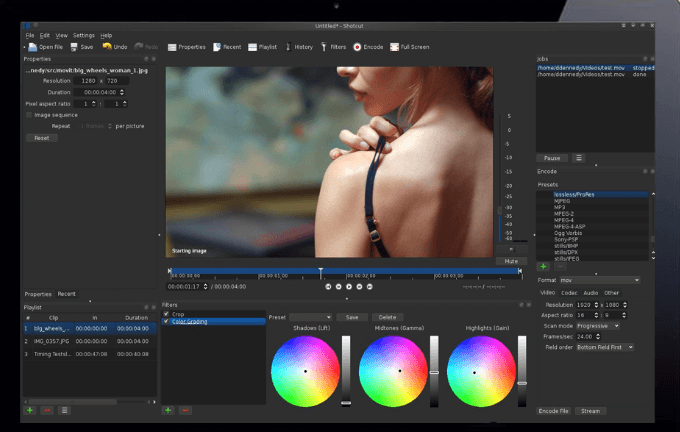Open the Format dropdown showing mov
680x432 pixels.
coord(601,280)
